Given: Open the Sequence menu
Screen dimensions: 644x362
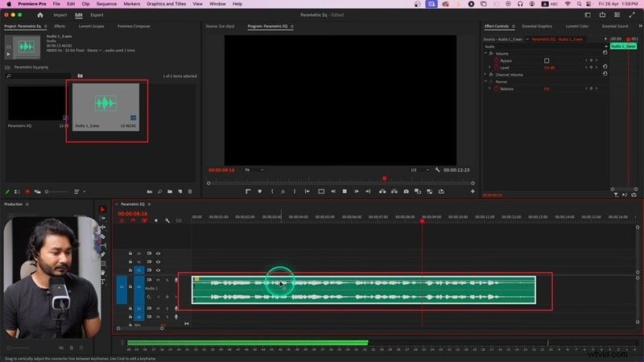Looking at the screenshot, I should point(106,4).
